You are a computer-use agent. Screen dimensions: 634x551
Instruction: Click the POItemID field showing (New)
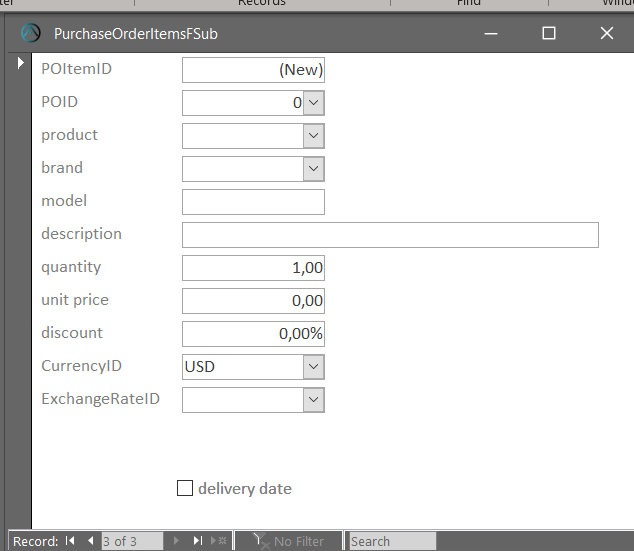coord(253,70)
